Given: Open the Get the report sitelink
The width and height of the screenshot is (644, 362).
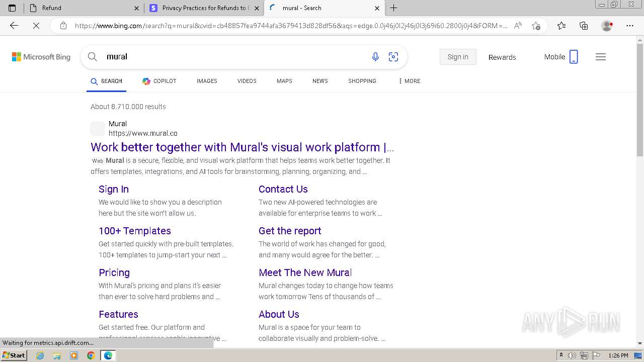Looking at the screenshot, I should [x=290, y=231].
